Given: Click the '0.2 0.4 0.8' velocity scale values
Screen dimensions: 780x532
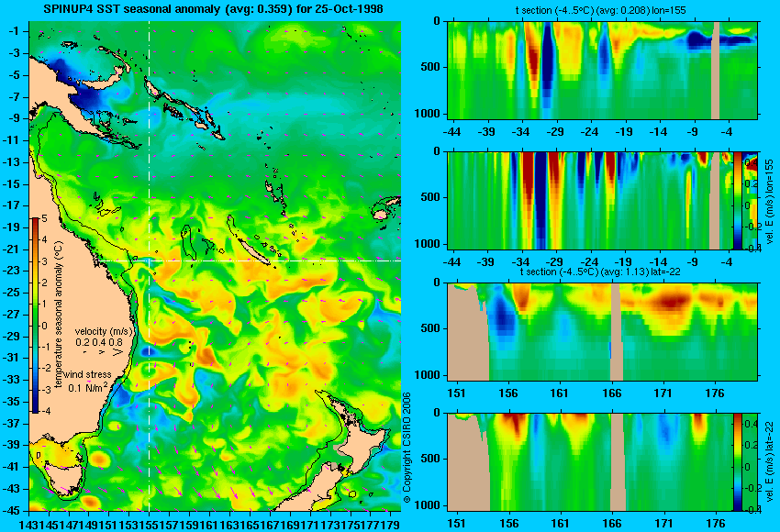Looking at the screenshot, I should click(99, 342).
